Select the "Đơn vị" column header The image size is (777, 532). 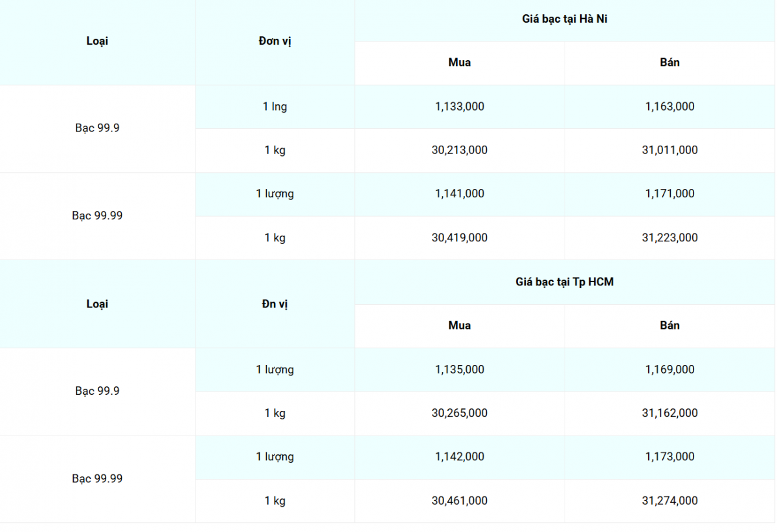[x=275, y=41]
